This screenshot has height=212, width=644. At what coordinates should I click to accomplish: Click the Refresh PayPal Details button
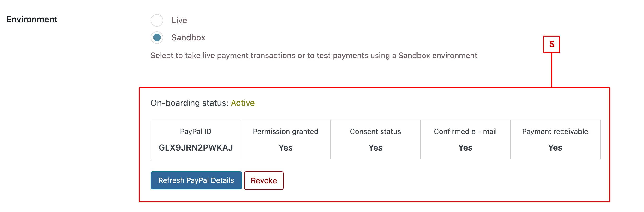click(196, 180)
